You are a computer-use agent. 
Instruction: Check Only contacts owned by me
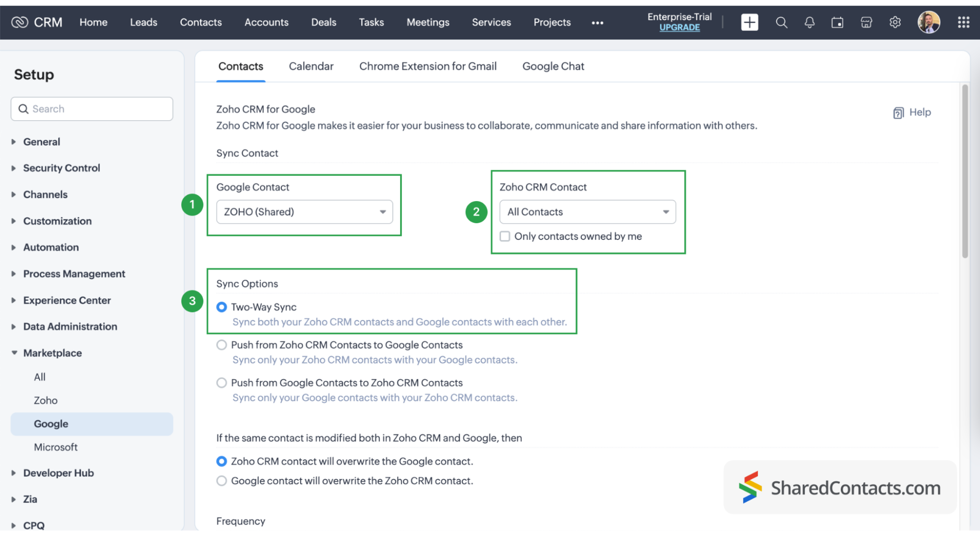[x=504, y=237]
